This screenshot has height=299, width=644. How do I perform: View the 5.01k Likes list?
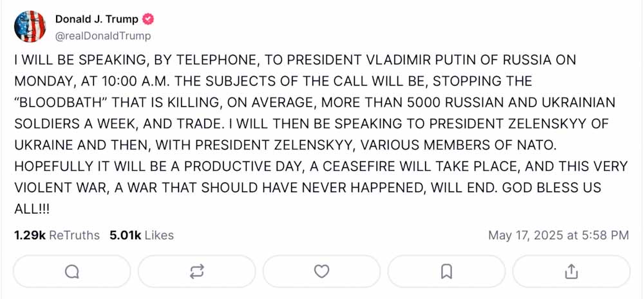[x=142, y=235]
